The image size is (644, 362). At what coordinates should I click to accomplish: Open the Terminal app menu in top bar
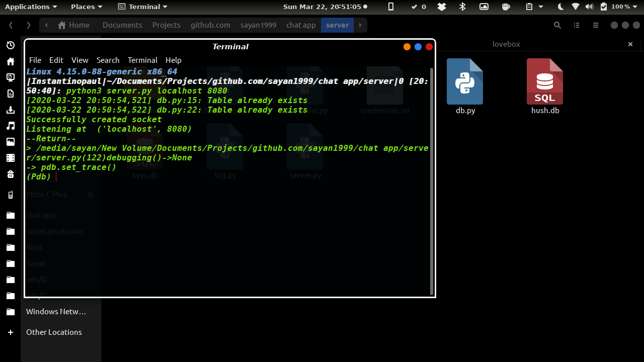(x=143, y=7)
